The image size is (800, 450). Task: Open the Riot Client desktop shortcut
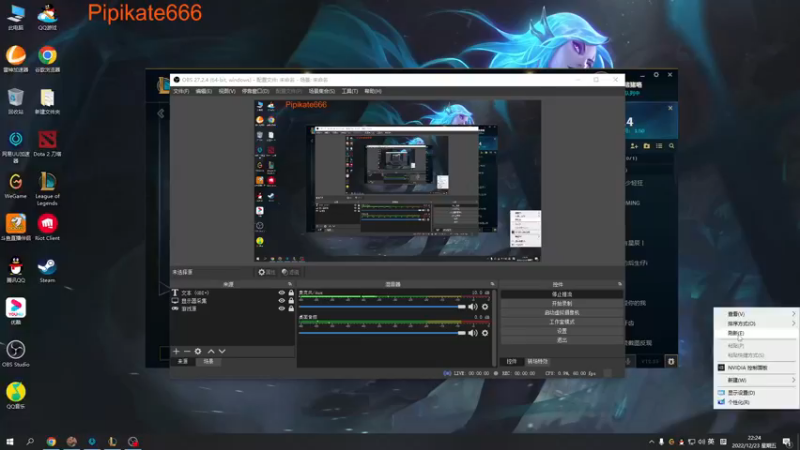(47, 228)
